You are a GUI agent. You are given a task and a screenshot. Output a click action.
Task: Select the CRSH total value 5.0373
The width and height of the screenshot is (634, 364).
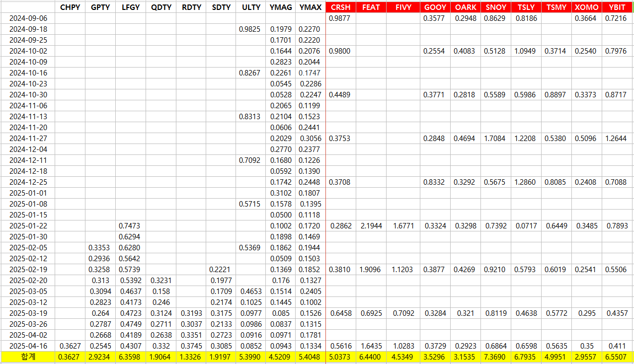click(x=340, y=357)
